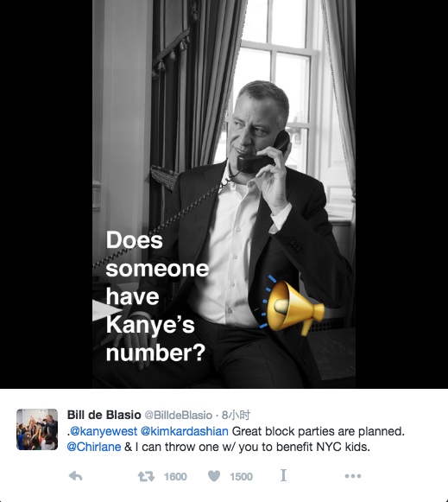Follow the @kimkardashian mention link
The image size is (448, 502).
tap(185, 431)
